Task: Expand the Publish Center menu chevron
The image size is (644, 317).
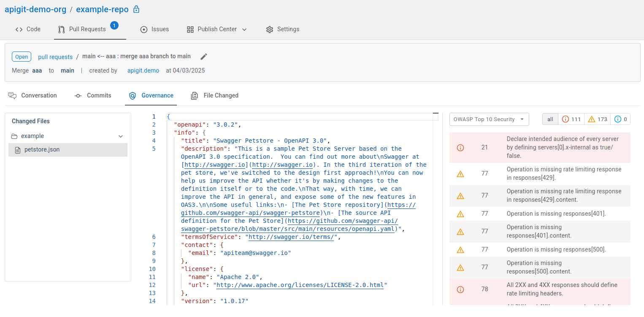Action: (x=244, y=30)
